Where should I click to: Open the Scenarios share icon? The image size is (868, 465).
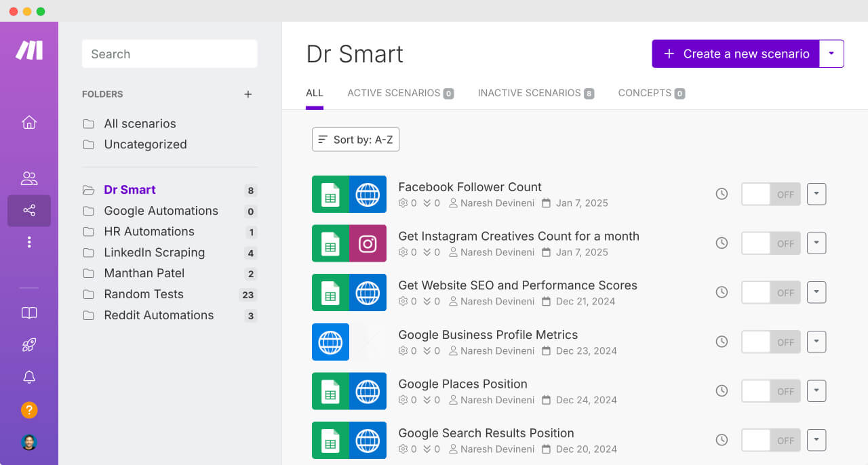29,211
